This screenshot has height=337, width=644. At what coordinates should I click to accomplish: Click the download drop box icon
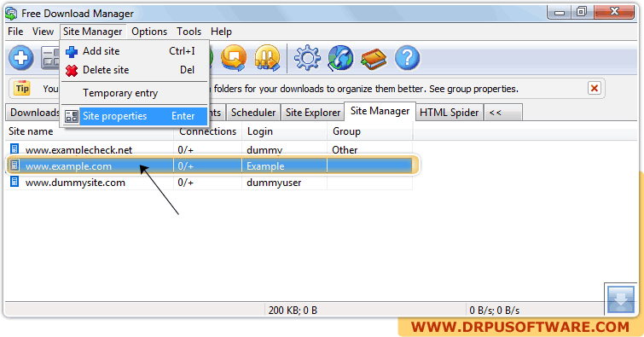(621, 299)
